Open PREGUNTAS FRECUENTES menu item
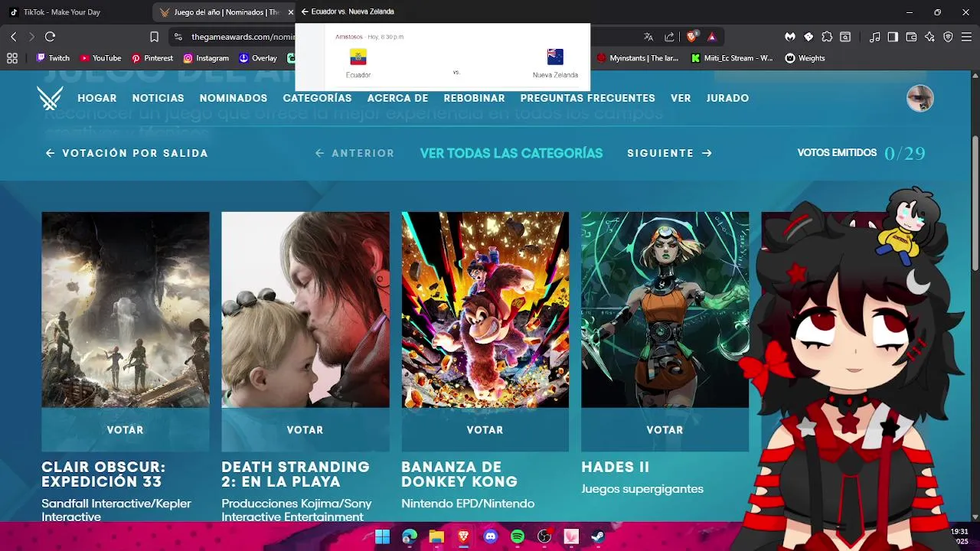Screen dimensions: 980x551 588,98
